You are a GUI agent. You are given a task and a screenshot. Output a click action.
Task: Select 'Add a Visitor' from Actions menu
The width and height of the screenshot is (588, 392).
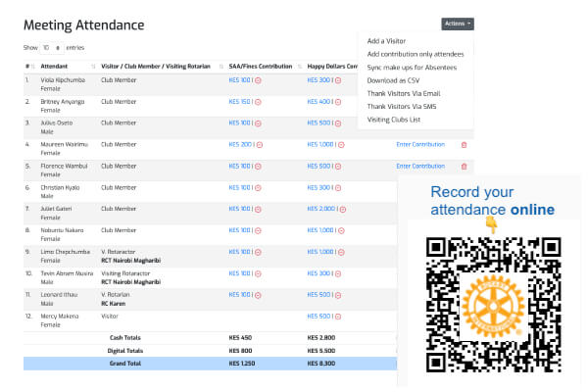tap(387, 40)
